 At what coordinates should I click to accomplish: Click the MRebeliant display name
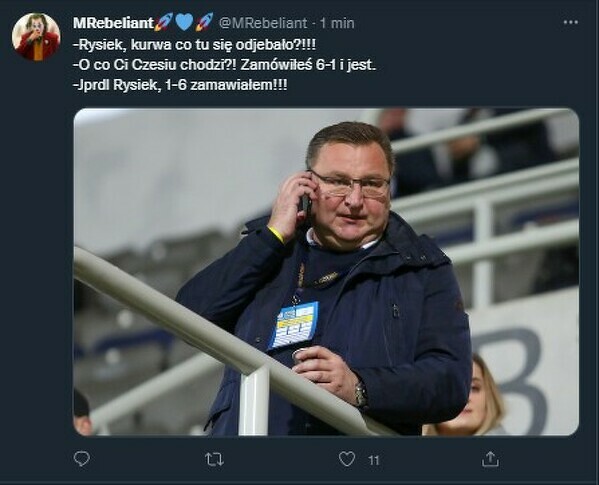coord(113,23)
